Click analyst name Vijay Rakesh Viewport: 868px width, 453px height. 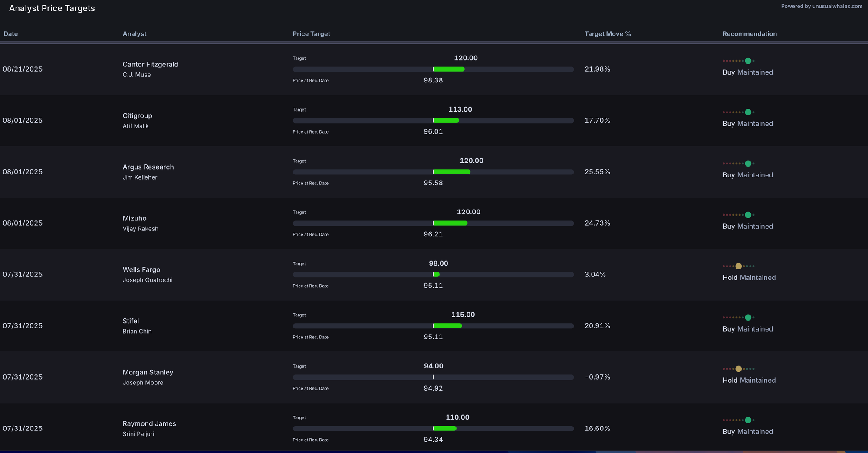click(x=140, y=229)
